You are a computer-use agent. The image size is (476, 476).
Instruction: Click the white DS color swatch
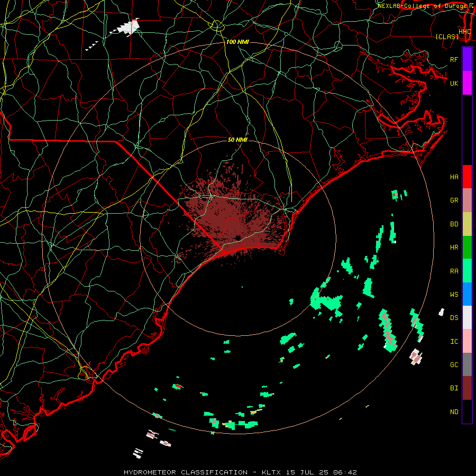[467, 317]
